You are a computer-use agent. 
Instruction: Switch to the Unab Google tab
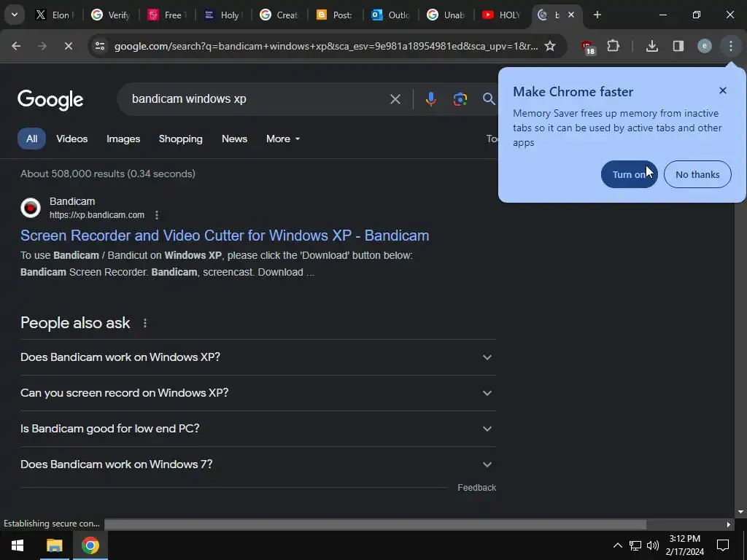pyautogui.click(x=446, y=15)
